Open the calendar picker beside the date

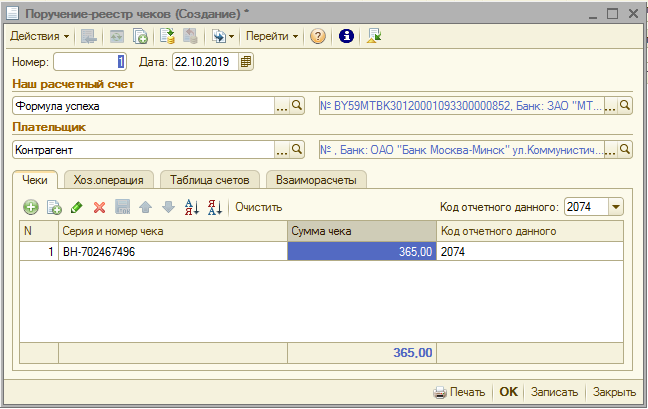click(247, 62)
